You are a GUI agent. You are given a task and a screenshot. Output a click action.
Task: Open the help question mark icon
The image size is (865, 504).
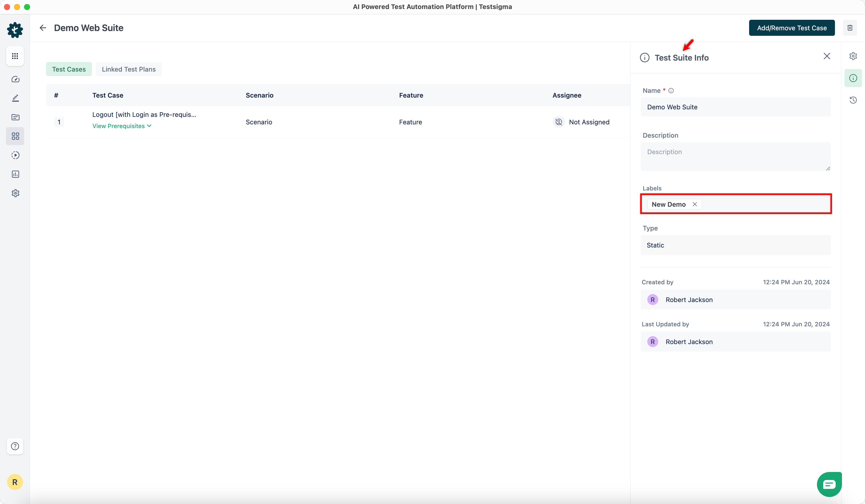point(15,446)
